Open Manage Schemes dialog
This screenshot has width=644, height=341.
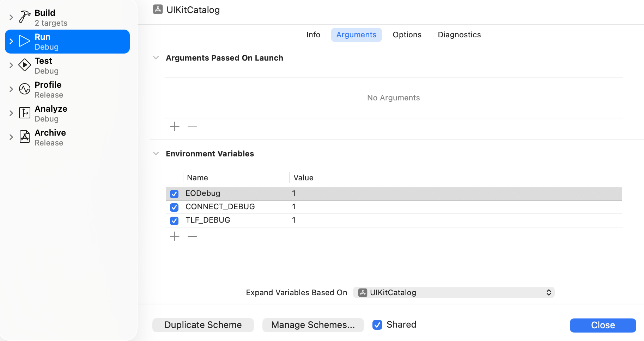(313, 325)
